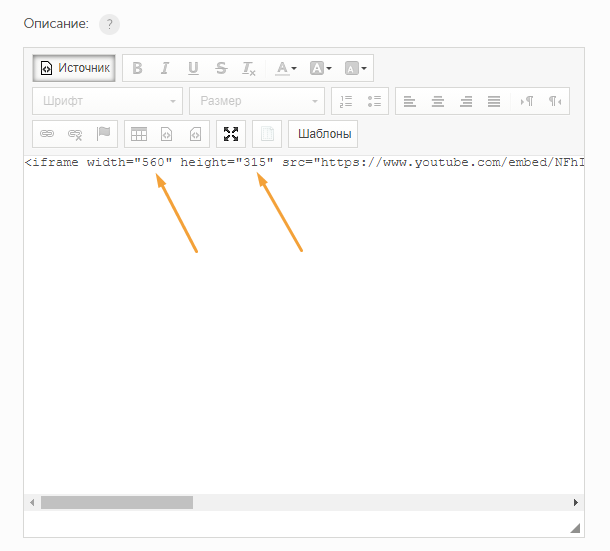Click the insert link icon
610x551 pixels.
click(46, 133)
